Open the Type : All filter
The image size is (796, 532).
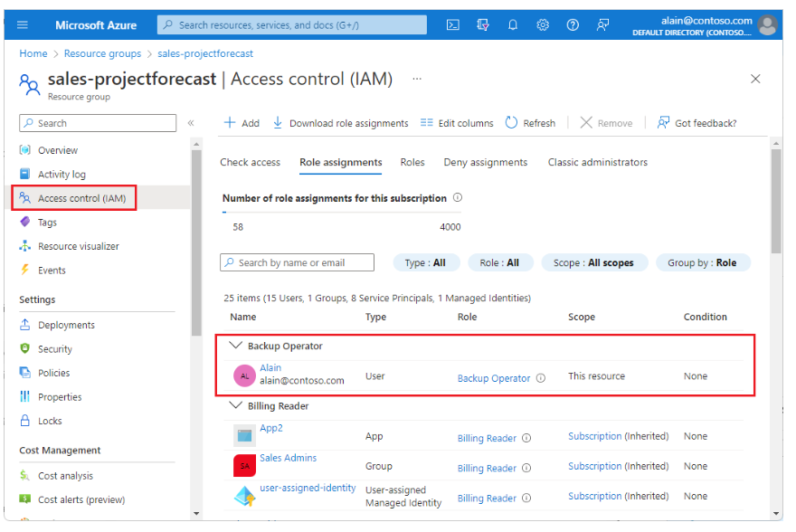point(425,262)
